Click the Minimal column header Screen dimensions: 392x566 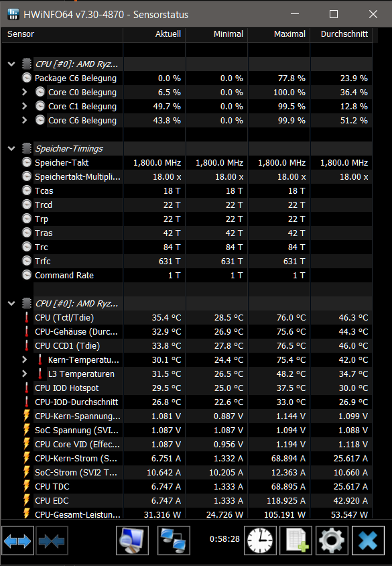point(216,34)
